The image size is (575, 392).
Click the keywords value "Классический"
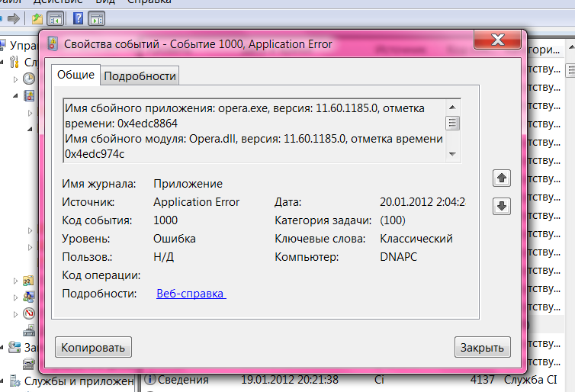[x=416, y=239]
